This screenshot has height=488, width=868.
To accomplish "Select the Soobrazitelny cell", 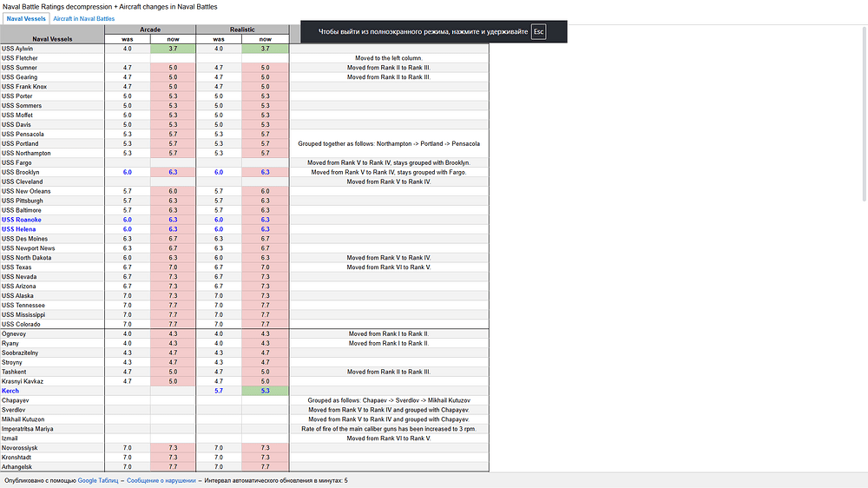I will click(52, 353).
